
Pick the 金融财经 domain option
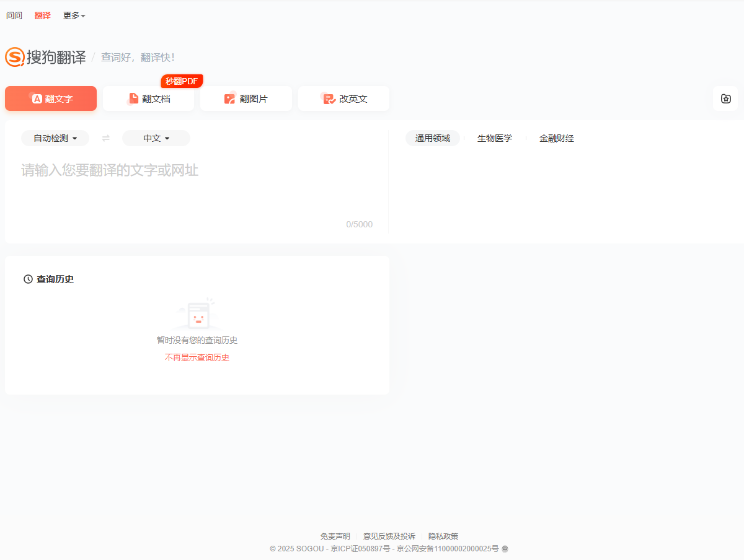coord(557,138)
